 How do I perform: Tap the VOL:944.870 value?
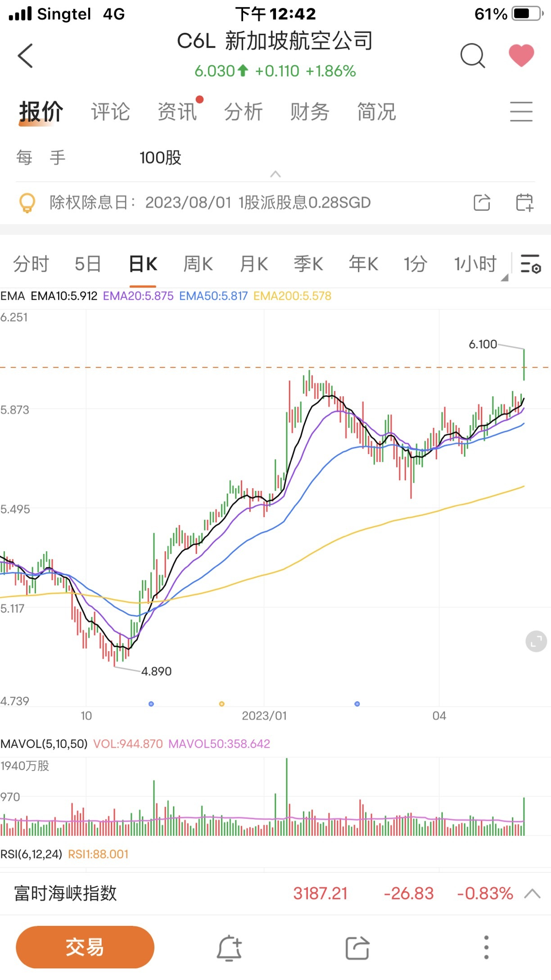pos(128,744)
